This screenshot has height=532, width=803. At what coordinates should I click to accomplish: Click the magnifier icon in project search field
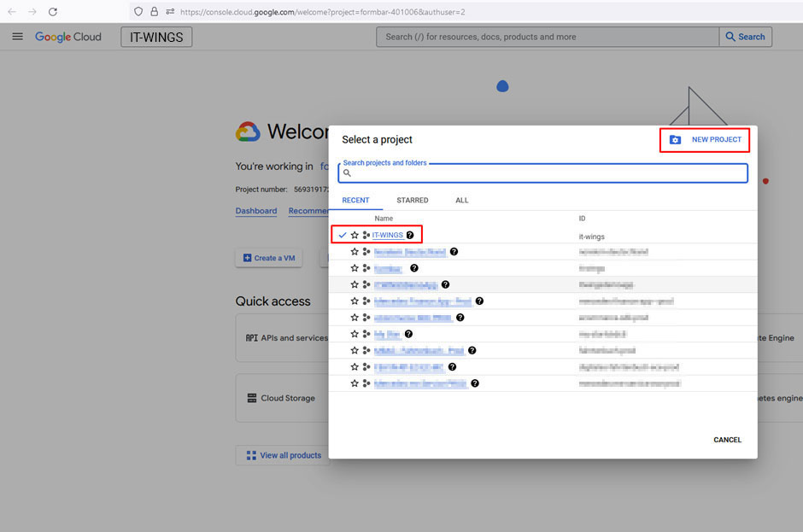(x=347, y=173)
